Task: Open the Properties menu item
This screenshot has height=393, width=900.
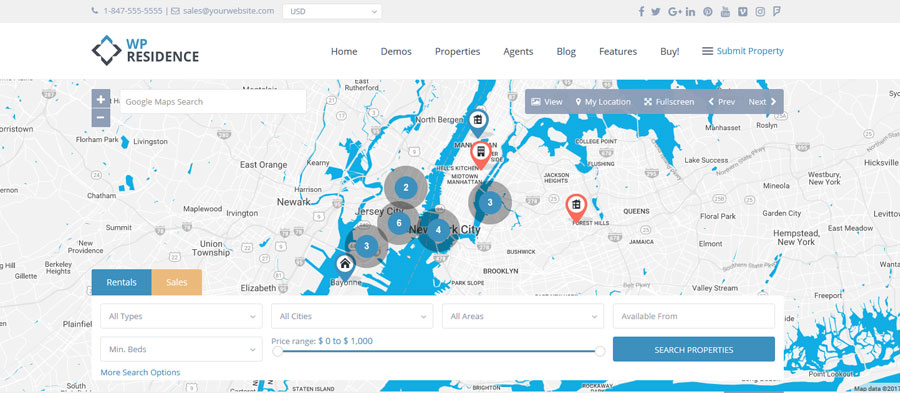Action: click(x=457, y=51)
